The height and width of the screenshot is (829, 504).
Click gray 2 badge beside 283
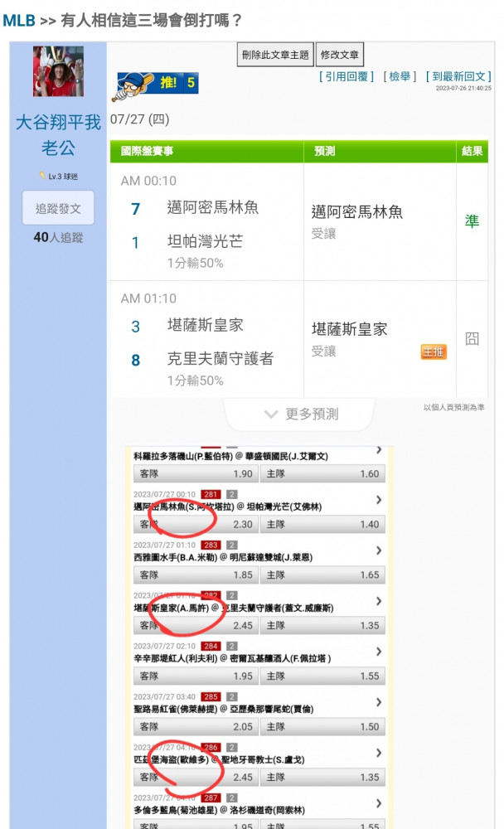click(x=231, y=545)
